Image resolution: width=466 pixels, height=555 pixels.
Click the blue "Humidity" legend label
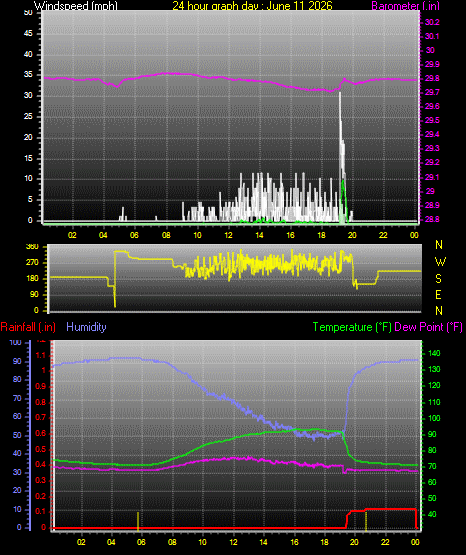(86, 327)
